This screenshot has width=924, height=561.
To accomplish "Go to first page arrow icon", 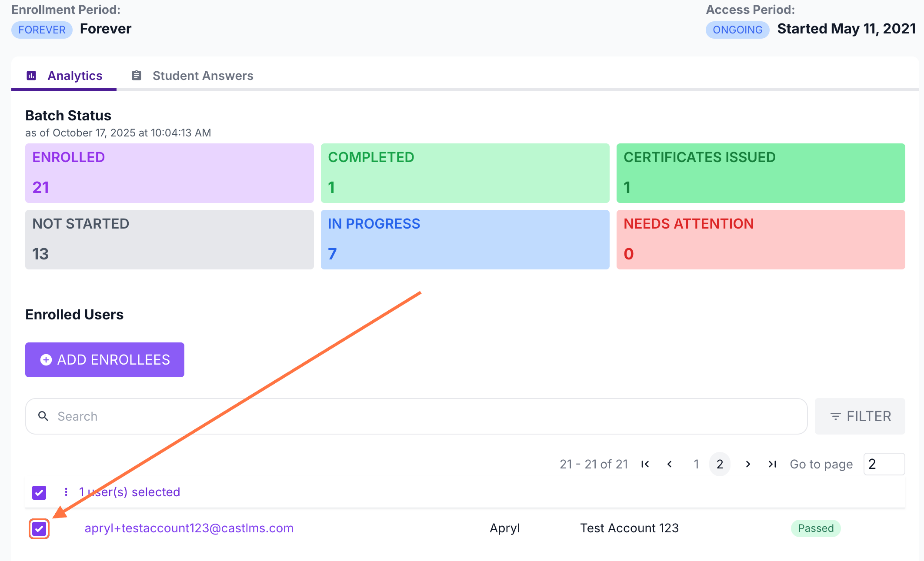I will [x=645, y=464].
